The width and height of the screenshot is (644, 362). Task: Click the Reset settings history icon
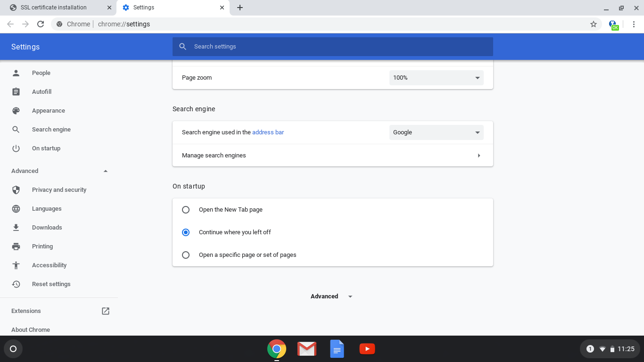[16, 284]
